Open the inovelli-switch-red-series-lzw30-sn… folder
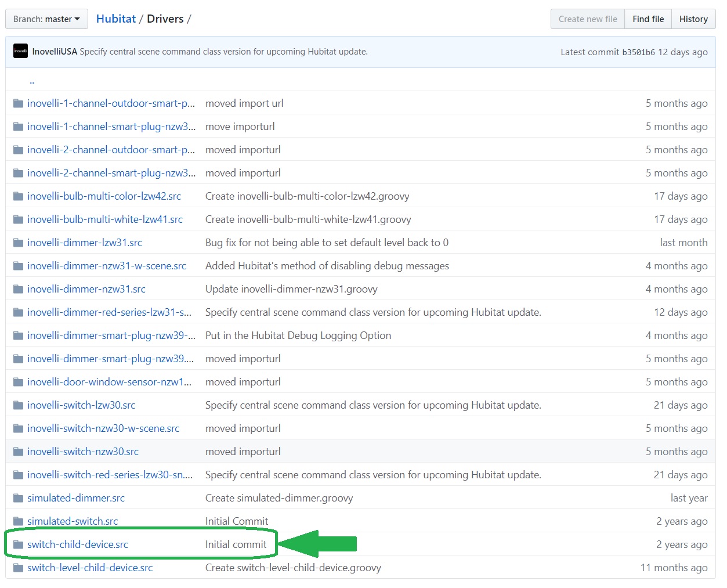727x588 pixels. (x=110, y=475)
